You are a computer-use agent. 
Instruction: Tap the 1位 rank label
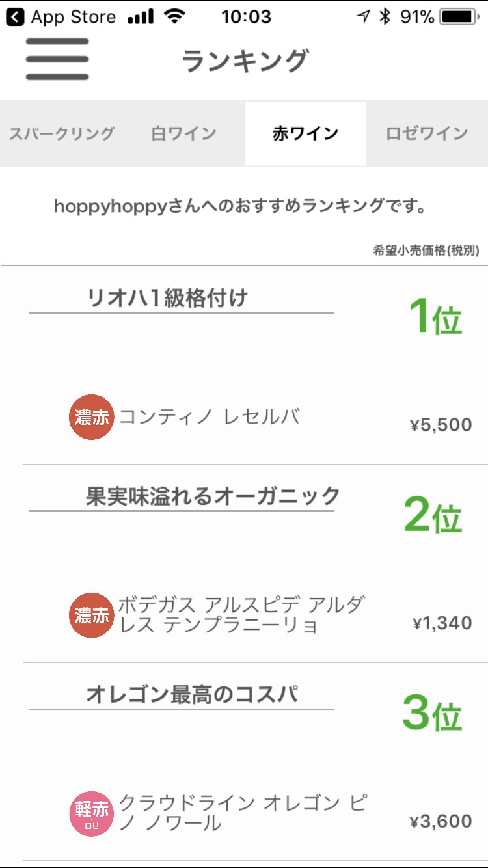tap(435, 318)
